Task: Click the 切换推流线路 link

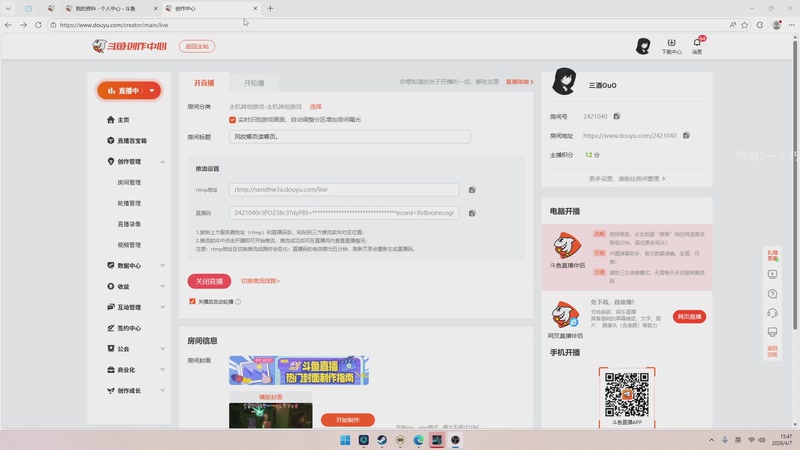Action: tap(260, 281)
